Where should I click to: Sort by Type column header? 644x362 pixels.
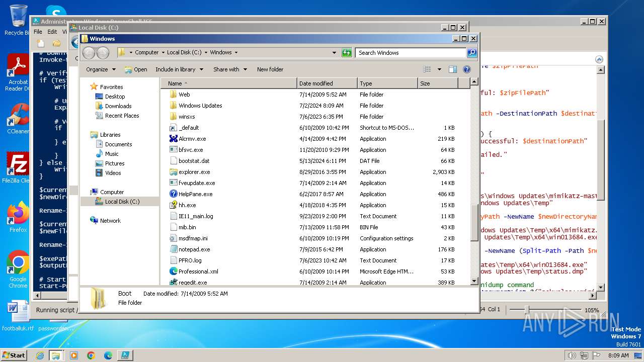pos(387,83)
